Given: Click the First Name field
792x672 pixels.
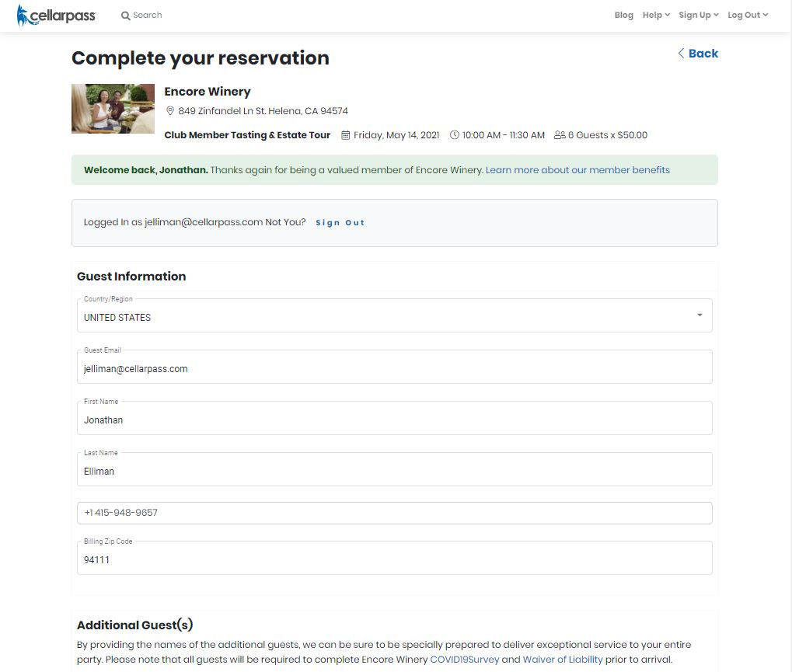Looking at the screenshot, I should pyautogui.click(x=394, y=420).
